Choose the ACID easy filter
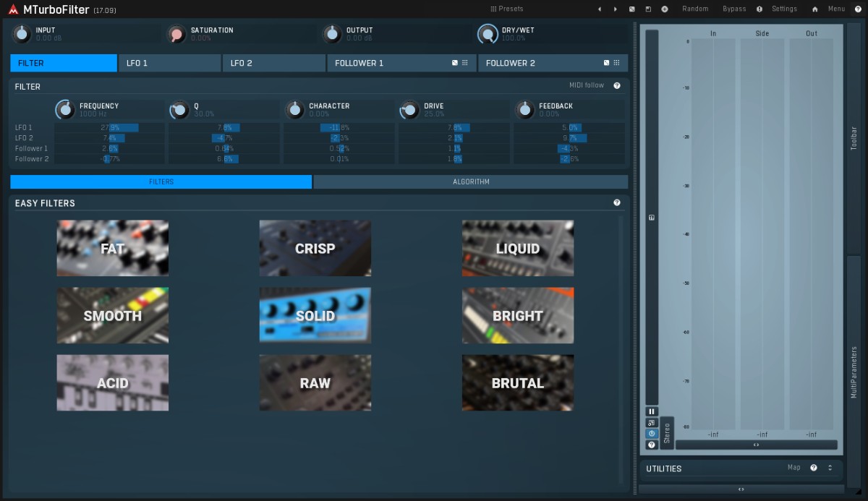The height and width of the screenshot is (501, 868). pyautogui.click(x=113, y=382)
